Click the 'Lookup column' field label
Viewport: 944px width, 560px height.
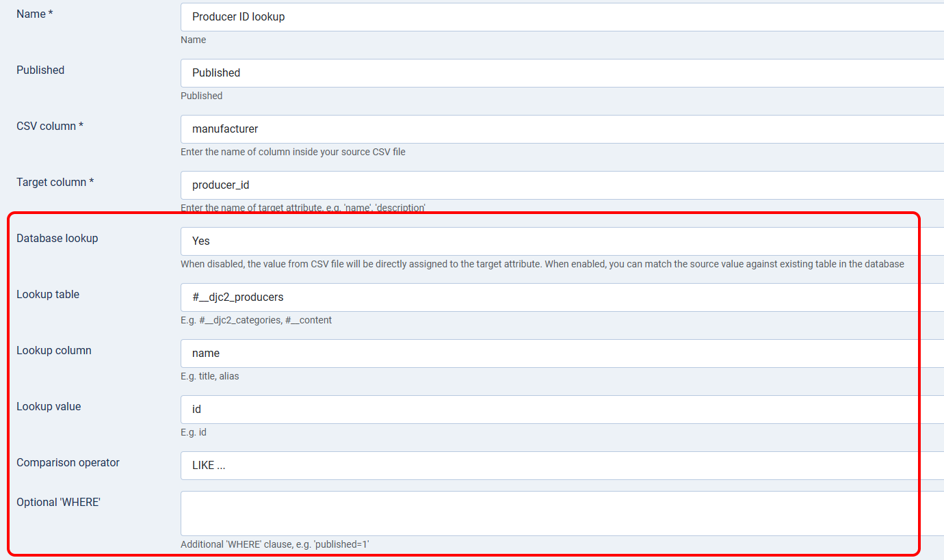click(54, 350)
